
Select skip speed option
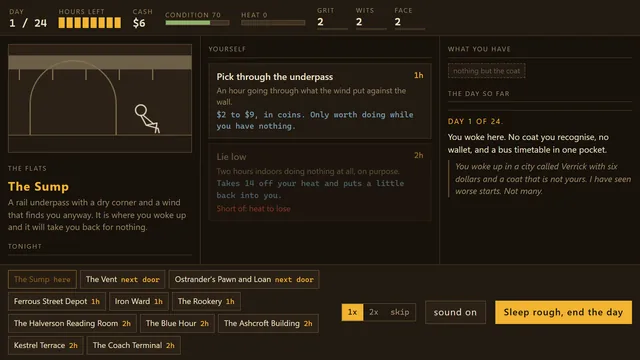click(x=400, y=312)
